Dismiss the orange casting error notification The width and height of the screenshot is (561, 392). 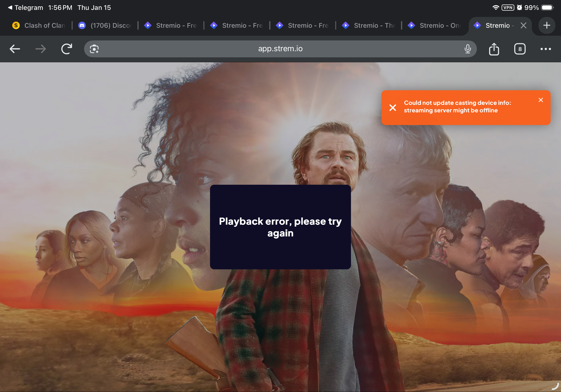point(541,100)
